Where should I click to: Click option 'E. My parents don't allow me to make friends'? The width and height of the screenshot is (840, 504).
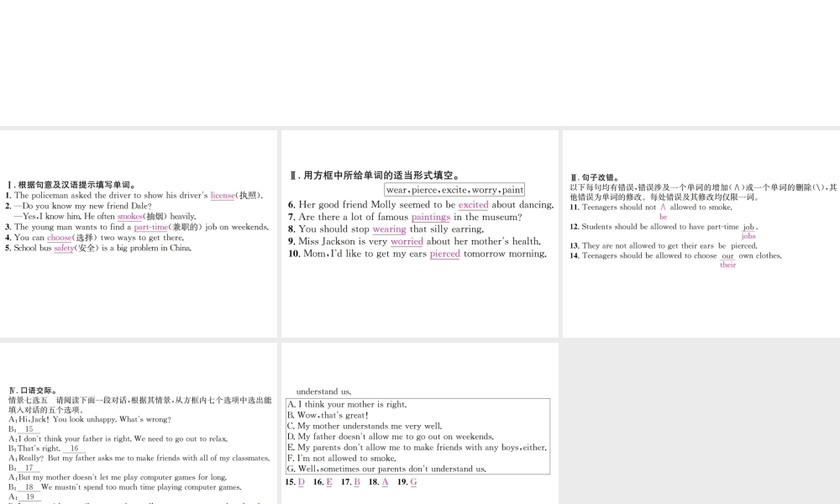(417, 448)
